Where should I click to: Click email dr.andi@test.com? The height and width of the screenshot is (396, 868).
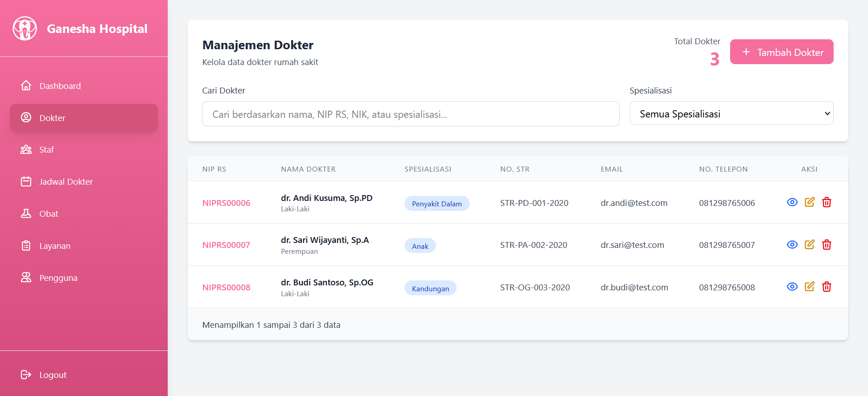tap(634, 203)
